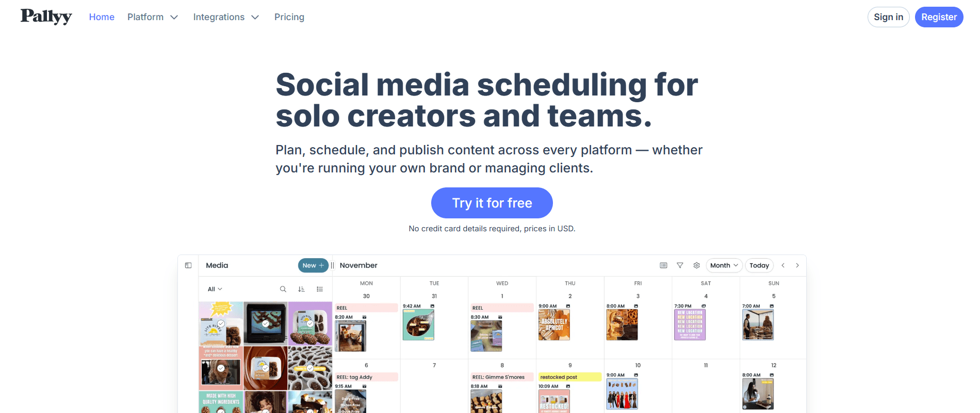
Task: Open the Absolutely Apricot scheduled post thumbnail
Action: tap(554, 325)
